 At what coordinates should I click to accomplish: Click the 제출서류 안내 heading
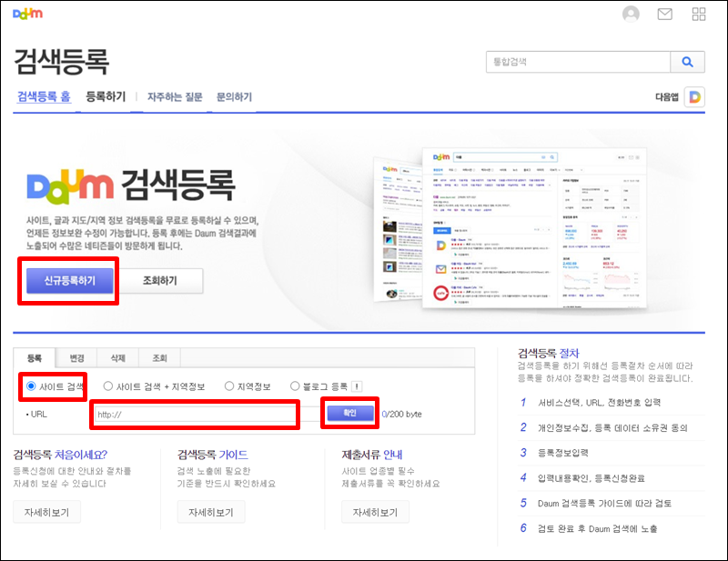(x=372, y=455)
